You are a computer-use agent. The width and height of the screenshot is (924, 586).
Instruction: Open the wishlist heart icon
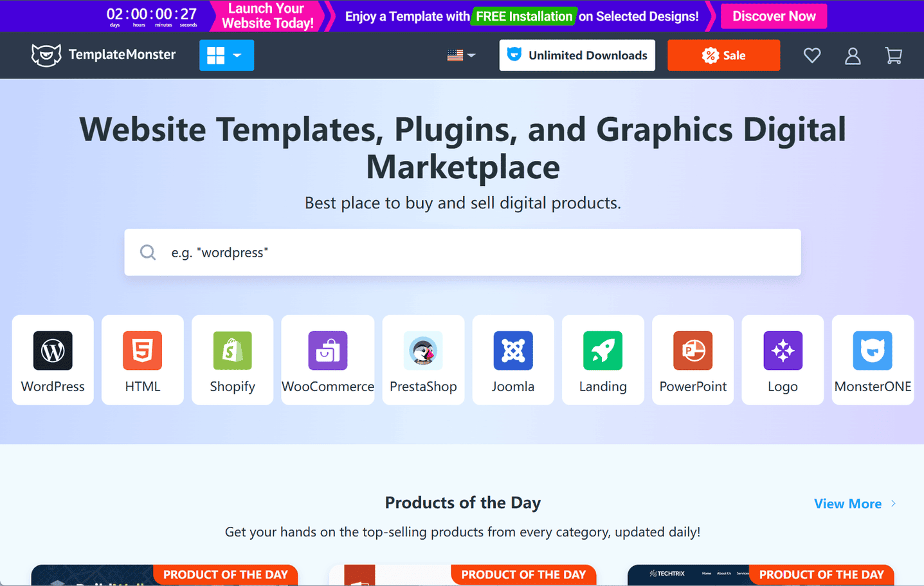point(812,56)
